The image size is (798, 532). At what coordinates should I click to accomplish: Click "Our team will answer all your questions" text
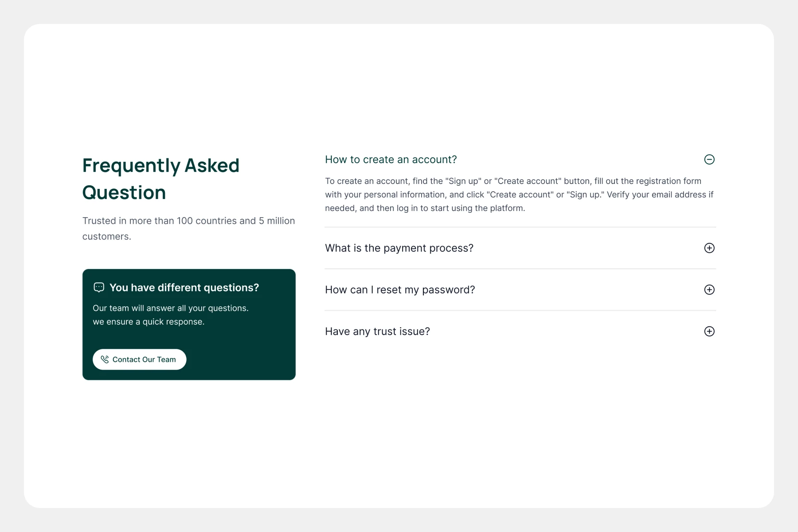click(x=170, y=308)
